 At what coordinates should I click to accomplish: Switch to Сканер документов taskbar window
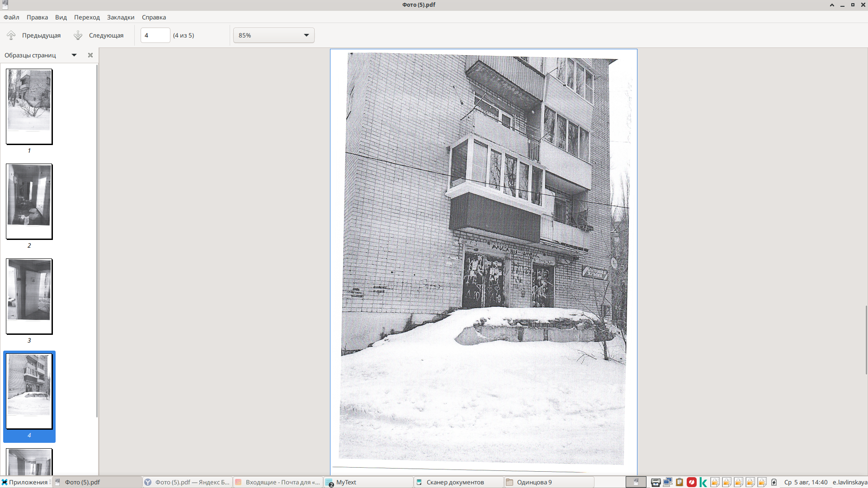[459, 482]
